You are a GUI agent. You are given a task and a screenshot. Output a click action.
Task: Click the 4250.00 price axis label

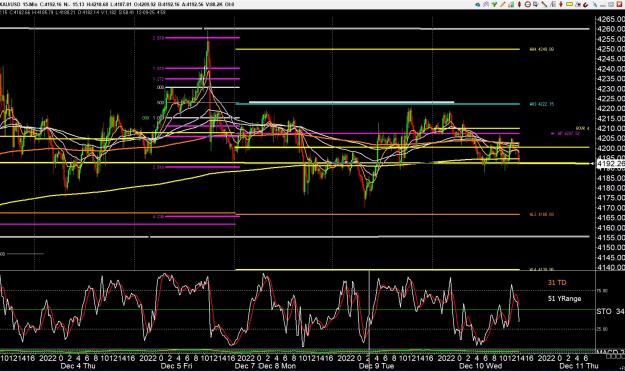(x=611, y=49)
